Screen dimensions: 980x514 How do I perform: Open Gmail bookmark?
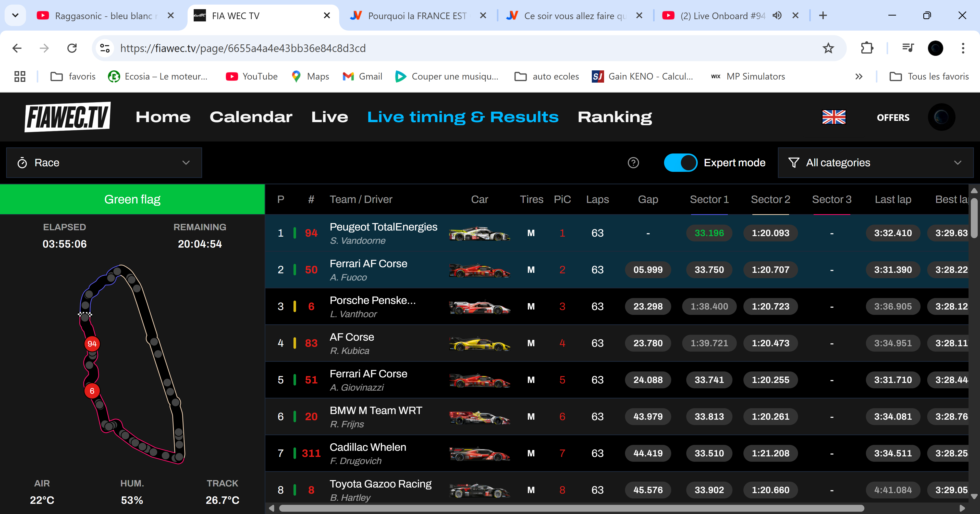[x=362, y=76]
